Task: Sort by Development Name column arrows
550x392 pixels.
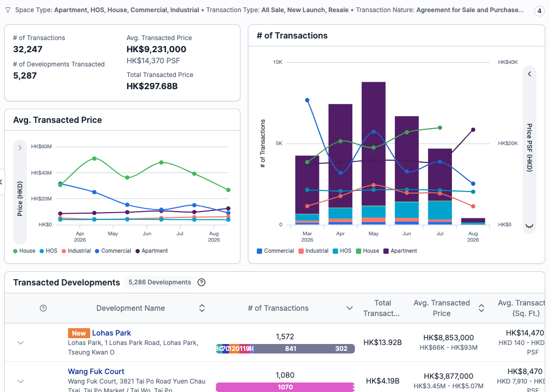Action: pyautogui.click(x=201, y=308)
